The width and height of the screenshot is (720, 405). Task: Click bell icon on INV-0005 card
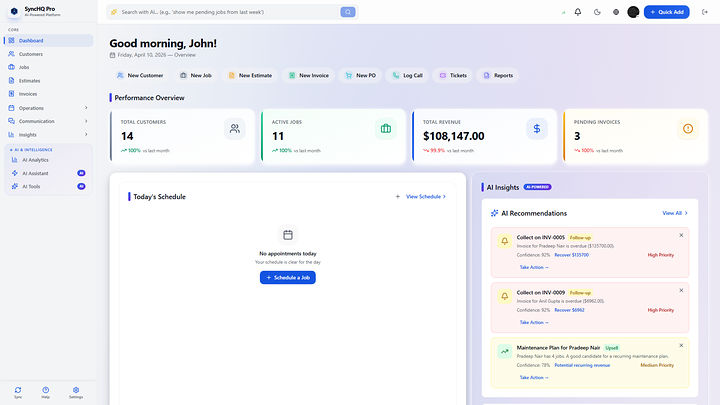505,241
